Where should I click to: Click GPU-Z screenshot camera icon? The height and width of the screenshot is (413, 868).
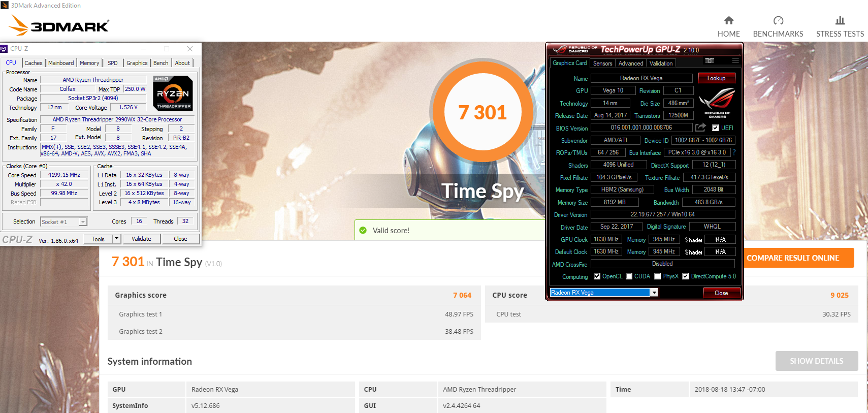click(x=710, y=60)
